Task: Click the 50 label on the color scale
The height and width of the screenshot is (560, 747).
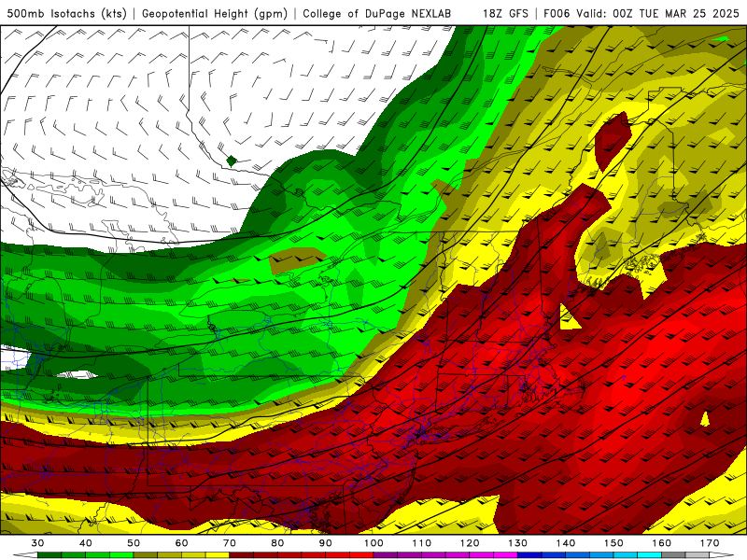Action: (x=134, y=543)
